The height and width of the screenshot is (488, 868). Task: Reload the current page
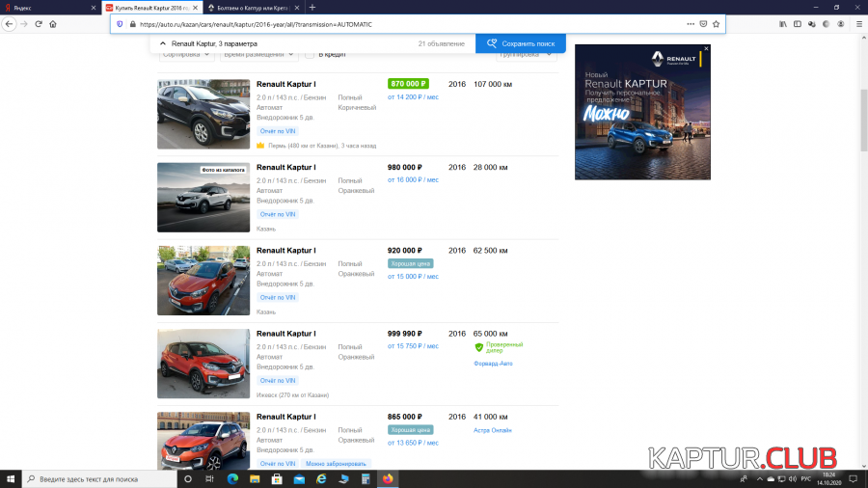tap(39, 24)
